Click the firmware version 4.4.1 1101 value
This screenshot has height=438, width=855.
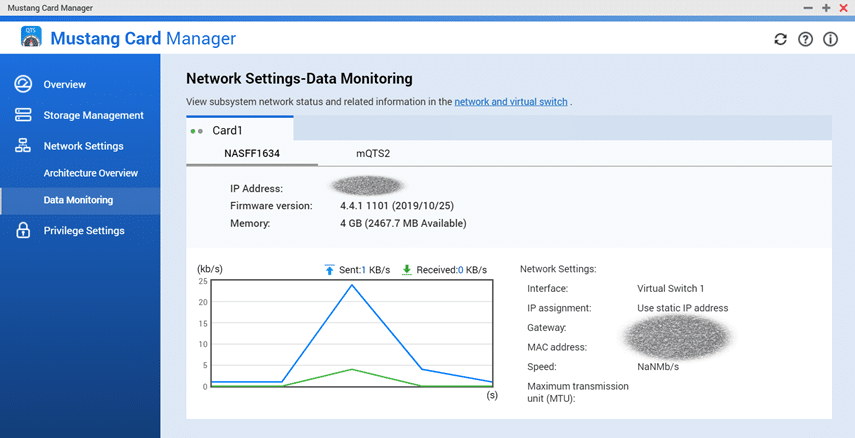[397, 206]
